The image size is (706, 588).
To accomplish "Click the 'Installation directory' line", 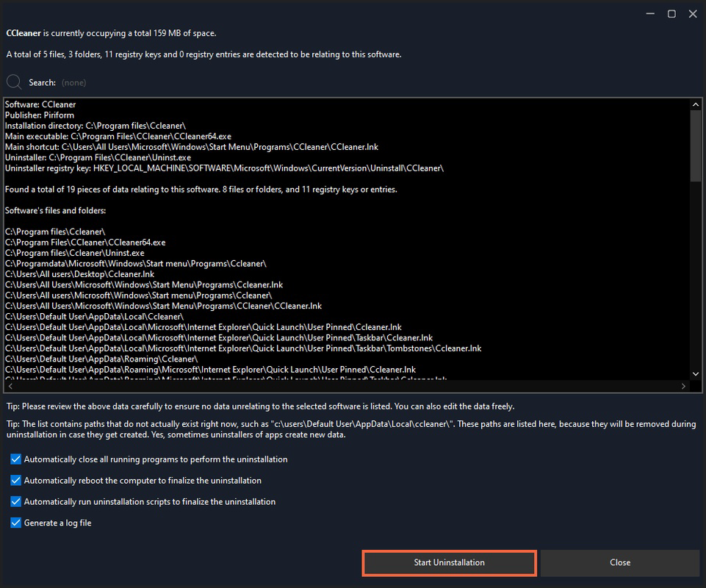I will coord(96,126).
